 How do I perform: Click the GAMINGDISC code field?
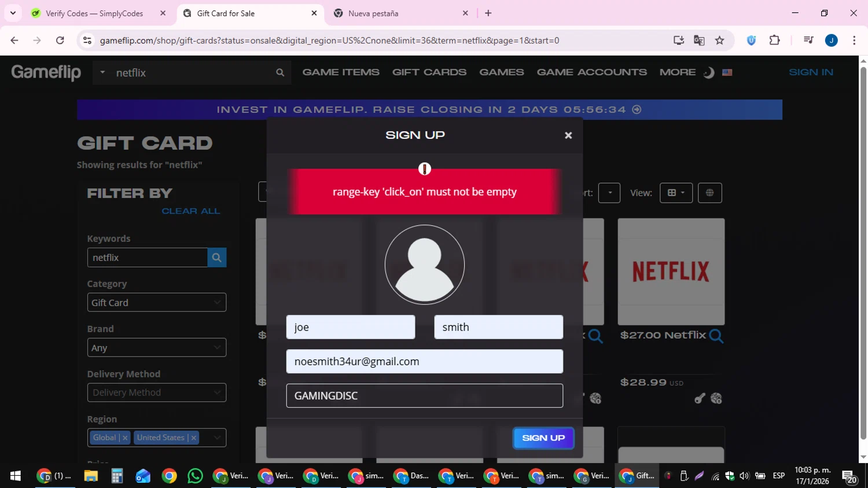coord(425,396)
